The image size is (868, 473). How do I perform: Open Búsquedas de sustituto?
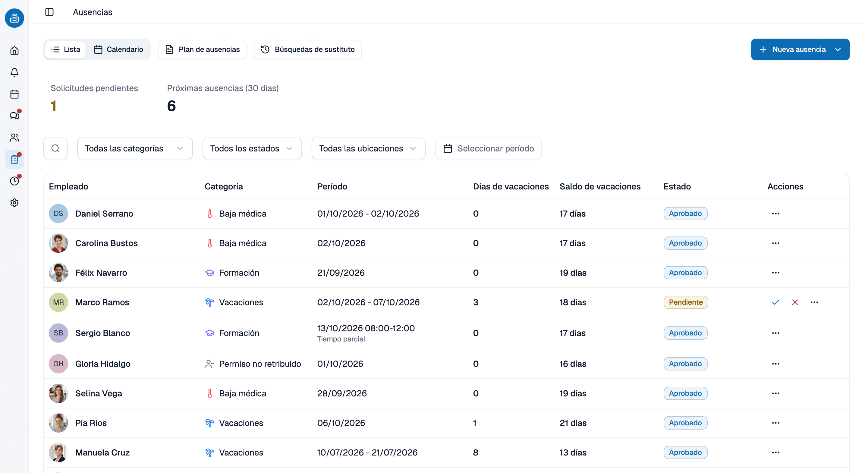[x=308, y=49]
